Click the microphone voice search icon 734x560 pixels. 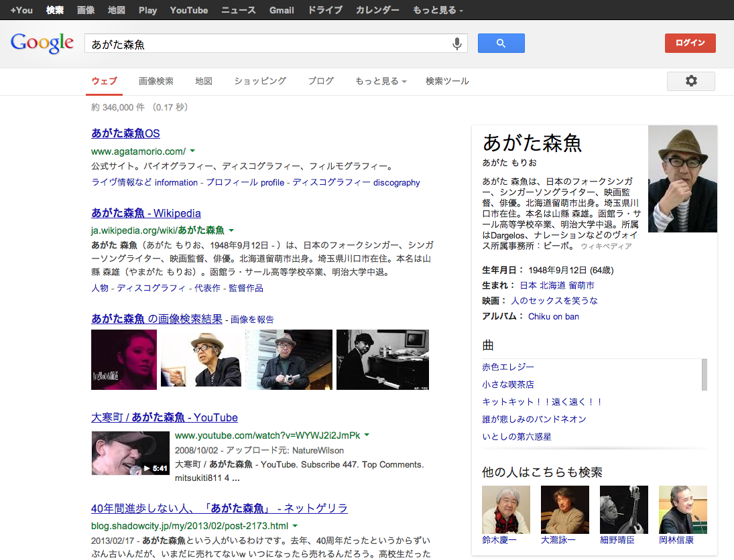[457, 44]
